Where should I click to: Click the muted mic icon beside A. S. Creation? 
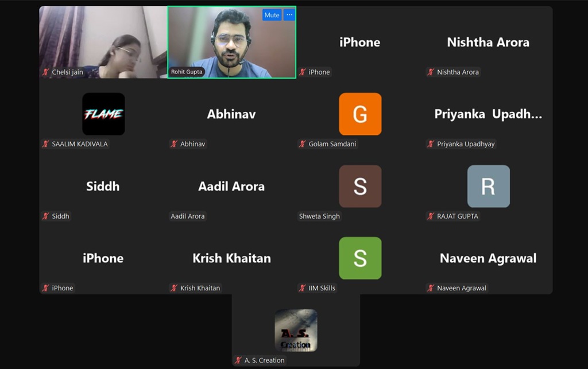[x=238, y=360]
